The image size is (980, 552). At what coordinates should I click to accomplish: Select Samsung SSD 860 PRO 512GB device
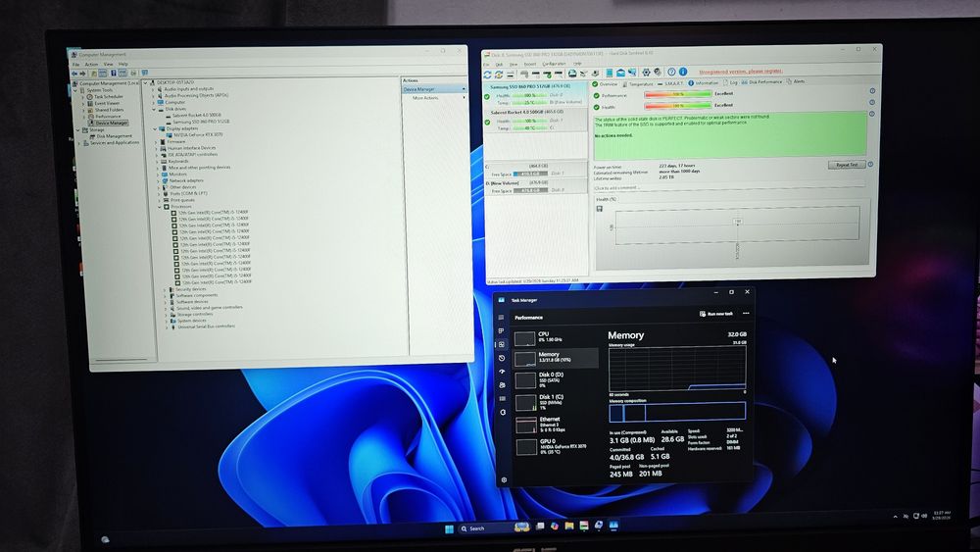pyautogui.click(x=201, y=122)
